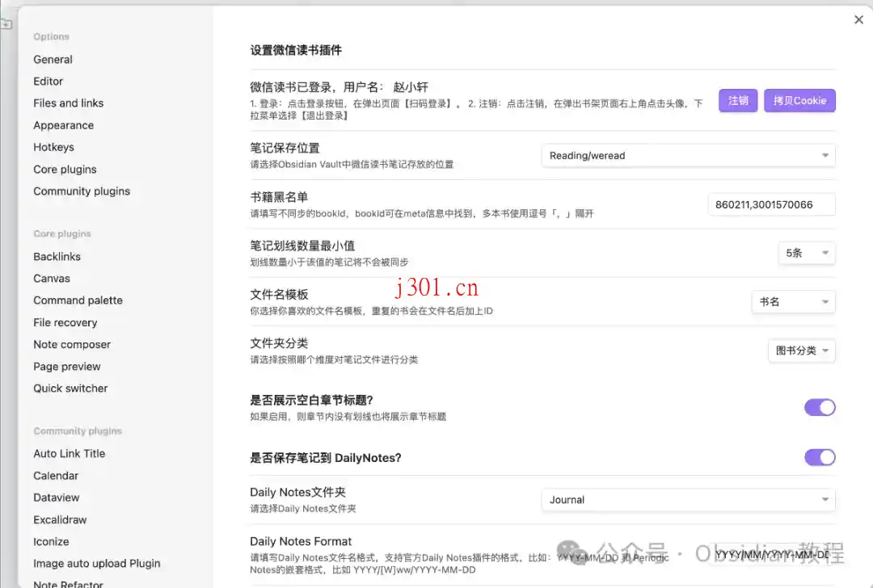
Task: Open the Daily Notes文件夹 Journal dropdown
Action: 688,499
